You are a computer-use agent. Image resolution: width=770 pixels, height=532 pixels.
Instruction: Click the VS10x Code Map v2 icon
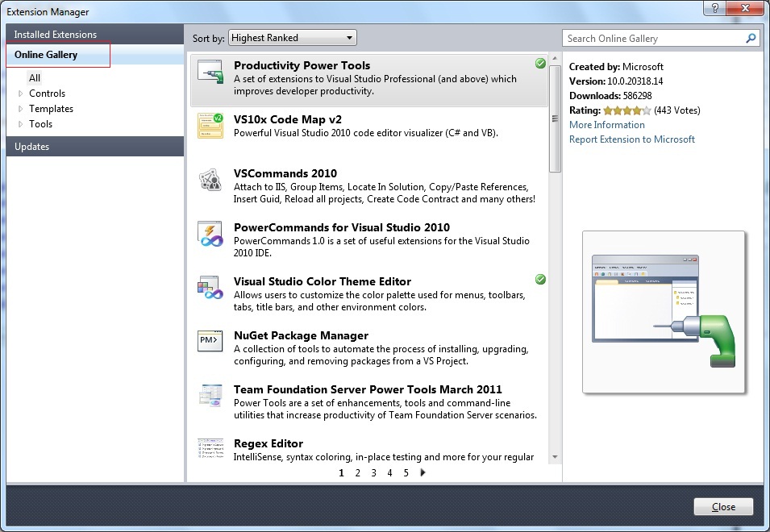210,126
